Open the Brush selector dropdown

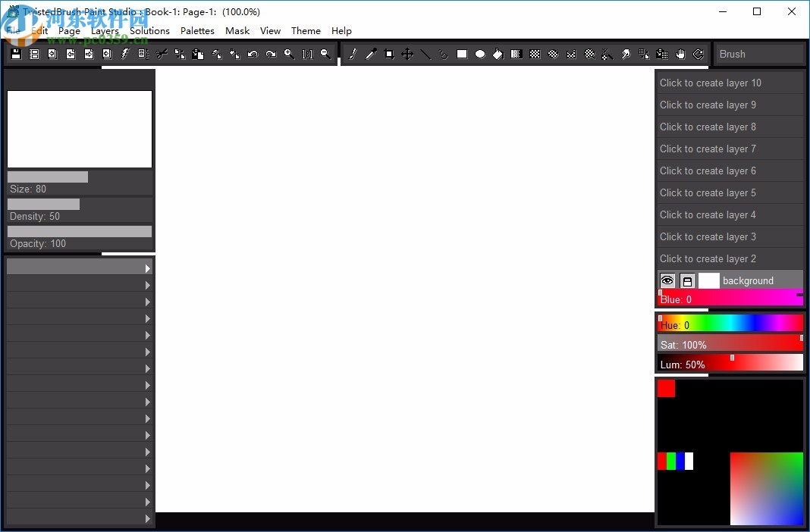point(758,53)
